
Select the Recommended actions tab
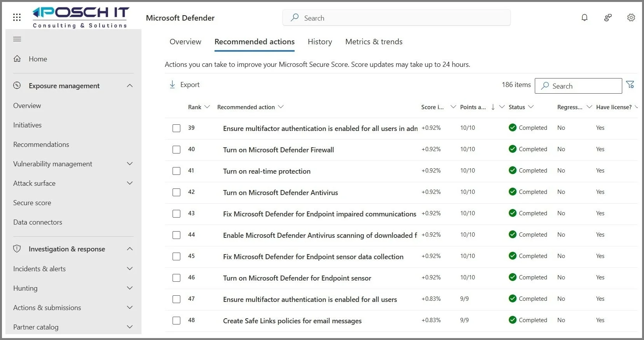[255, 42]
